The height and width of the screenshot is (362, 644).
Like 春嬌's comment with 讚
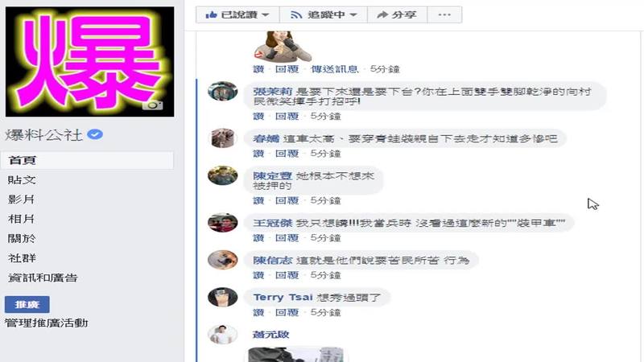coord(258,154)
